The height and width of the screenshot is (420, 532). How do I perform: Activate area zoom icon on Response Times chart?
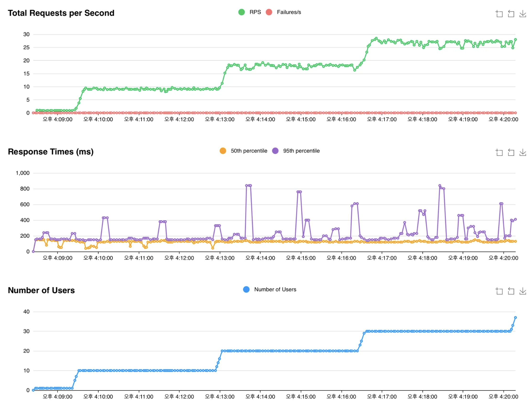point(499,152)
